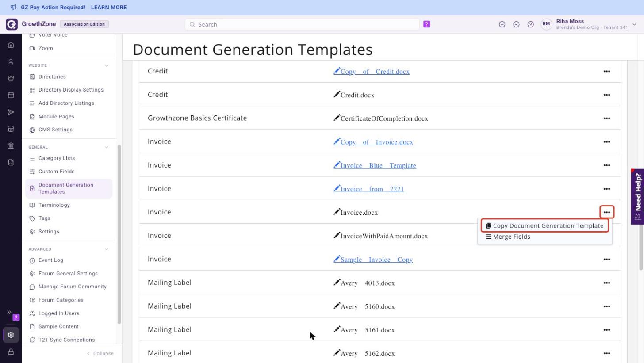Collapse the sidebar menu

coord(100,353)
